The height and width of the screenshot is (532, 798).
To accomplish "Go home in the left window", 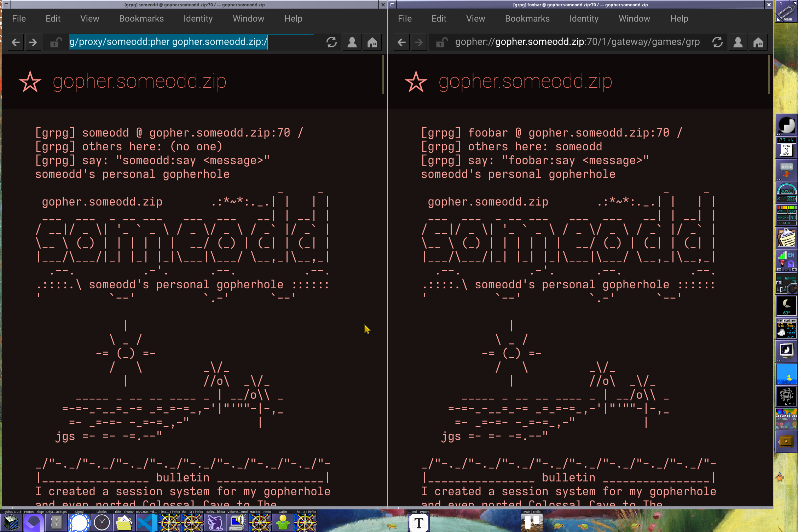I will 372,42.
